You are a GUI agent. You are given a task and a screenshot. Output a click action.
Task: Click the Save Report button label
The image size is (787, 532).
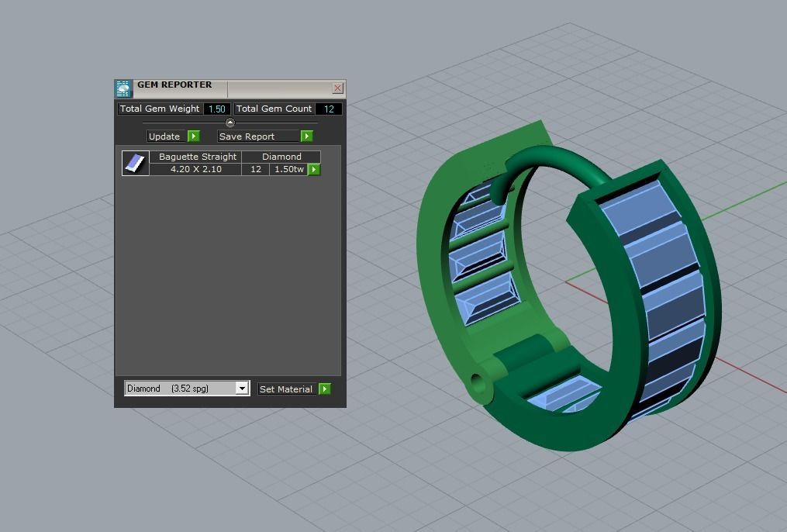click(258, 136)
